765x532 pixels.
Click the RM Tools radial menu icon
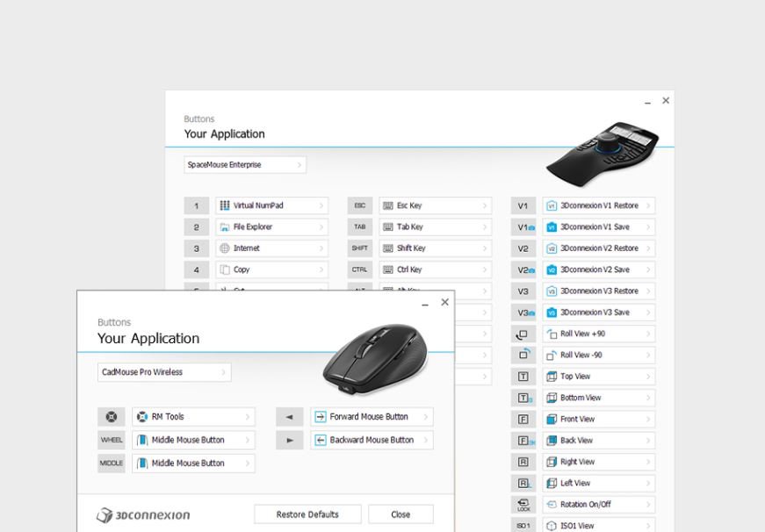coord(142,417)
